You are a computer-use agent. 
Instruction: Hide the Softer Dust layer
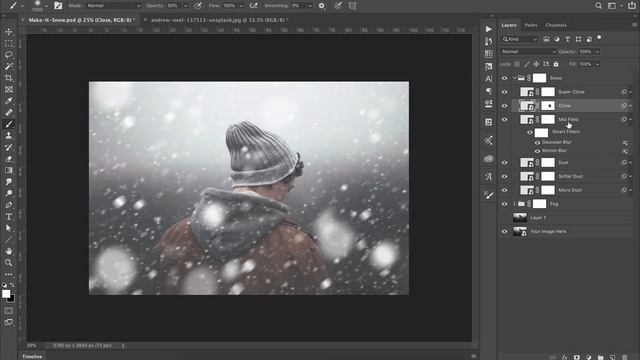click(x=504, y=176)
